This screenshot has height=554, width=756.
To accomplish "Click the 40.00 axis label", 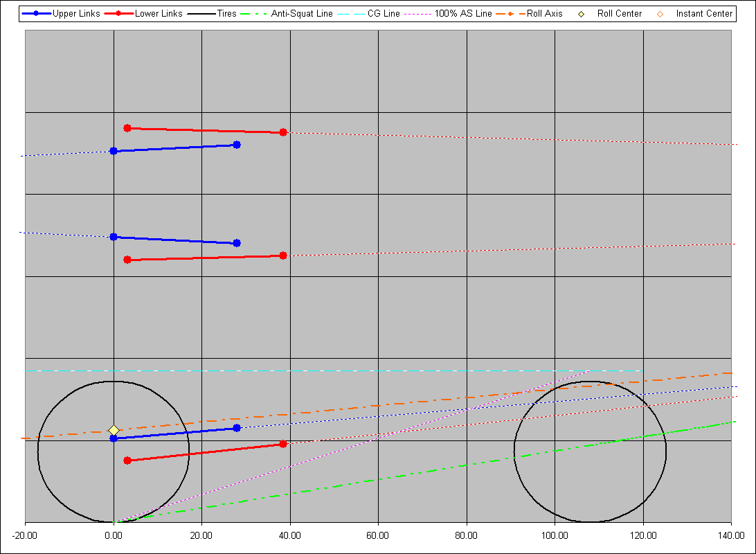I will tap(290, 536).
